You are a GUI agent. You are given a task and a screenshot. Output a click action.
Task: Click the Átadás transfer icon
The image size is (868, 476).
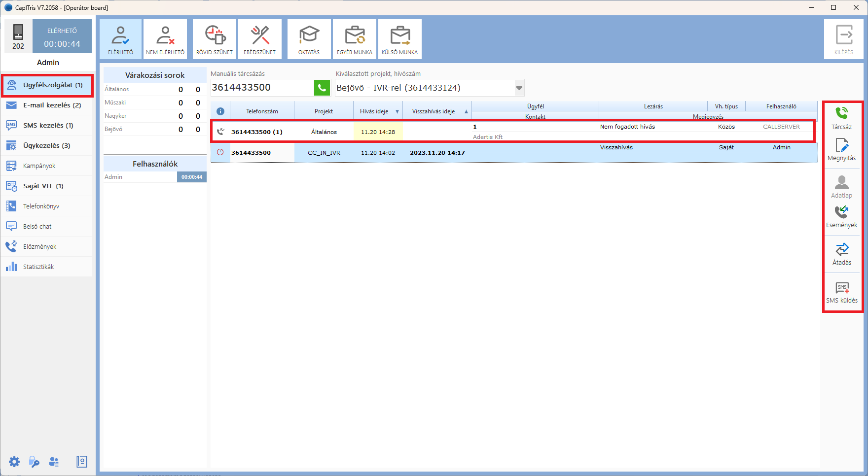click(x=841, y=254)
